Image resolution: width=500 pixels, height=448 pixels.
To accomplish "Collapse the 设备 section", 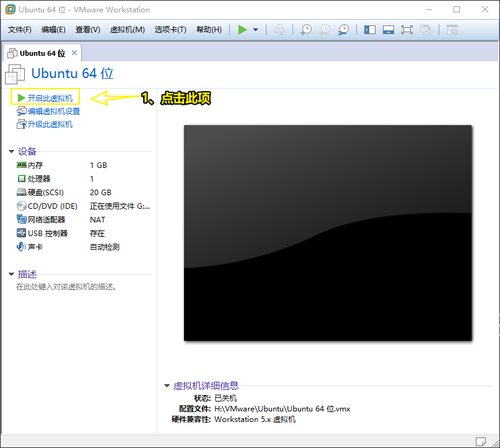I will pos(11,151).
